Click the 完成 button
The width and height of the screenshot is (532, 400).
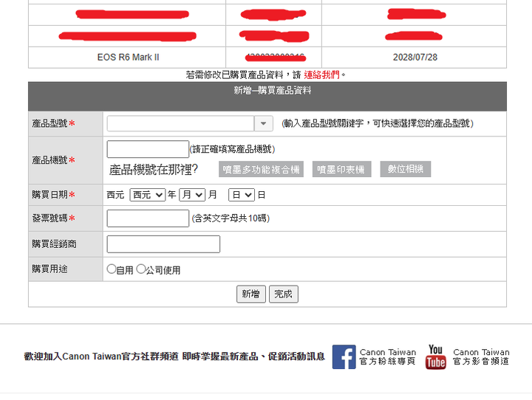[x=284, y=294]
